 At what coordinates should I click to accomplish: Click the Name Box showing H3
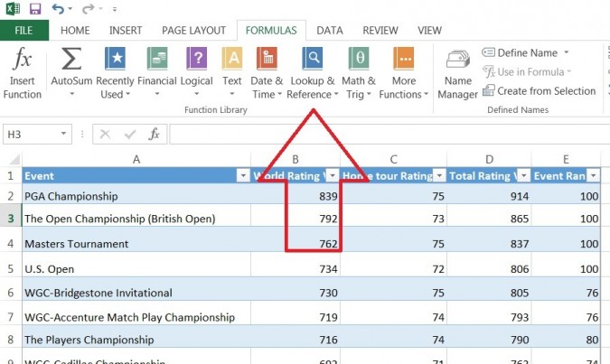point(31,135)
